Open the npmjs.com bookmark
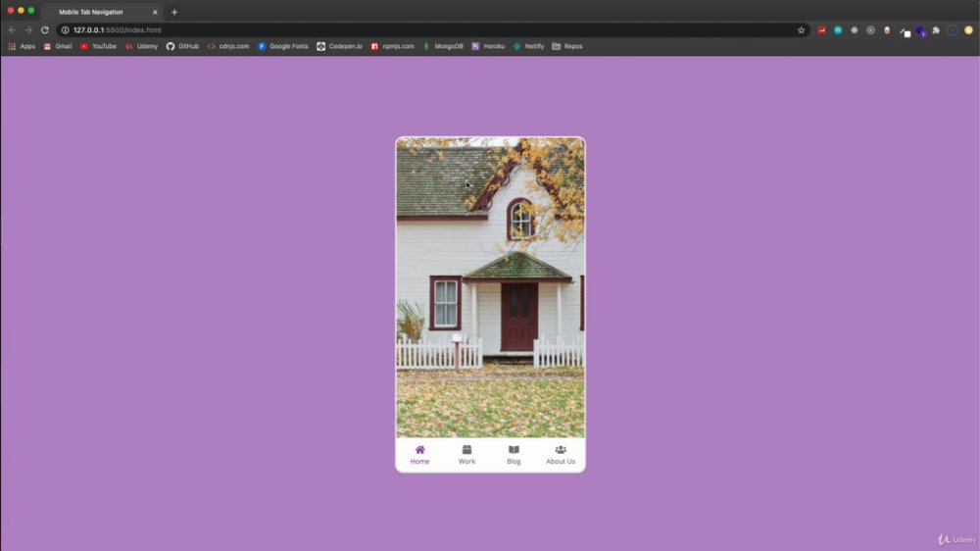 click(x=393, y=46)
